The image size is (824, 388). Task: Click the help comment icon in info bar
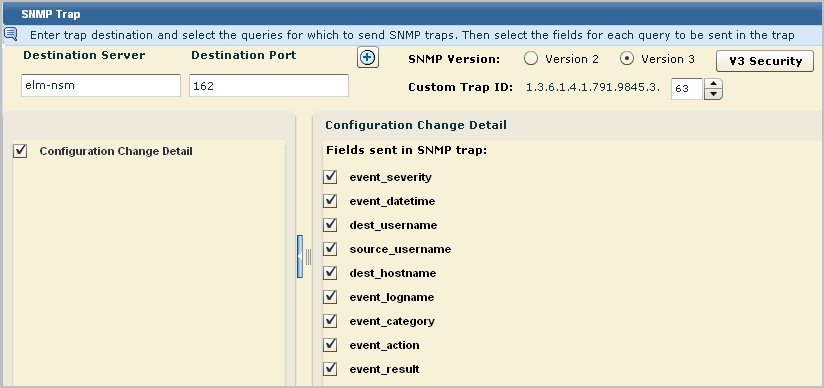11,35
